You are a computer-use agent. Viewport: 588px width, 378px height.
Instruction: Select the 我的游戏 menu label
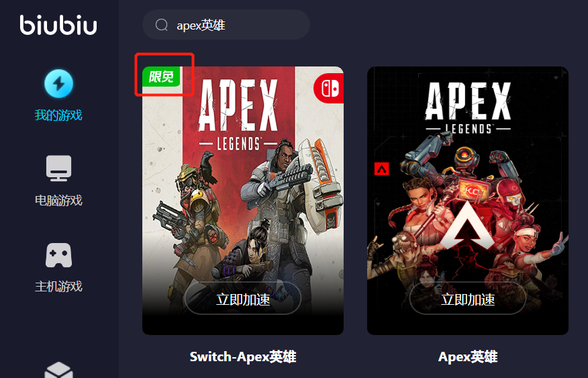58,115
